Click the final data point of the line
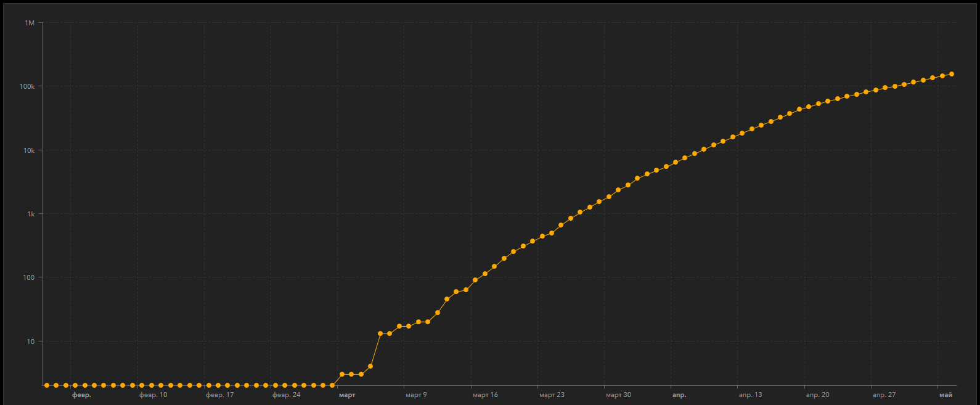The image size is (980, 405). (952, 74)
